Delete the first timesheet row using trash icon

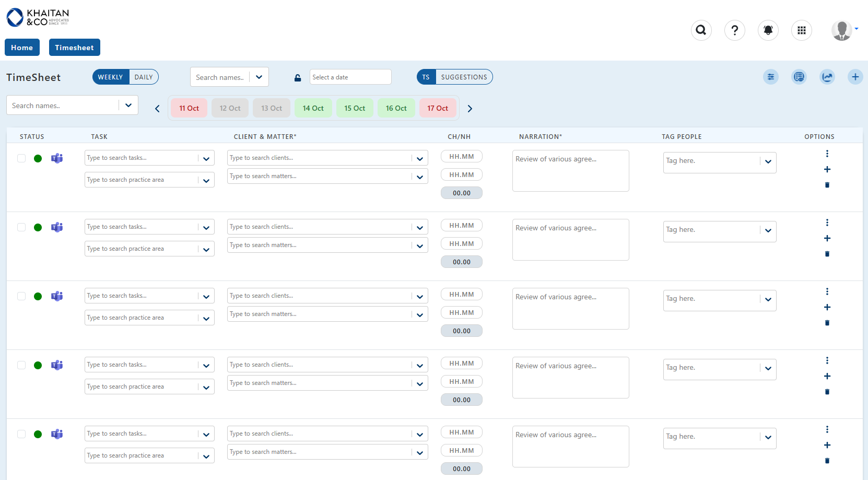(x=827, y=185)
